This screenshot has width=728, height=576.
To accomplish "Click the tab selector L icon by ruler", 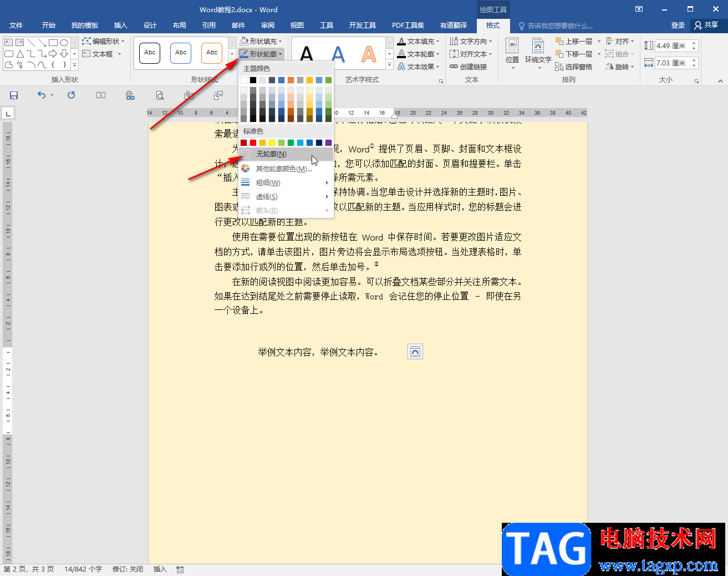I will point(8,114).
